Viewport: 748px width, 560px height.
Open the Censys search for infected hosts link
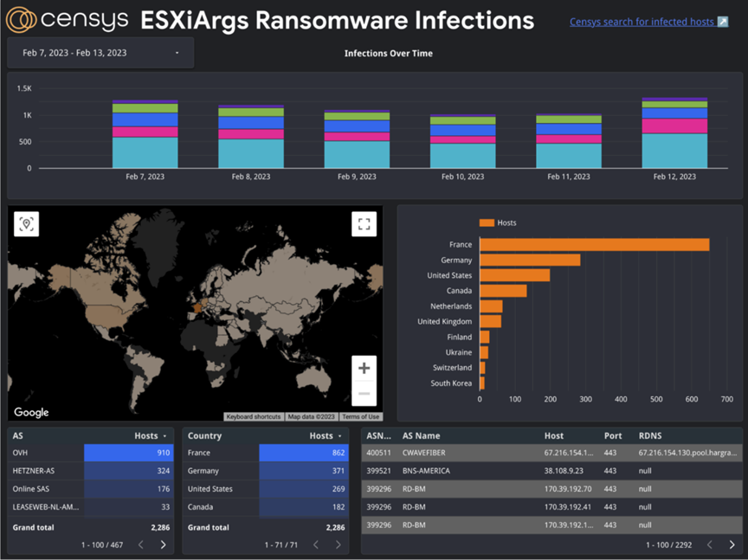(642, 22)
